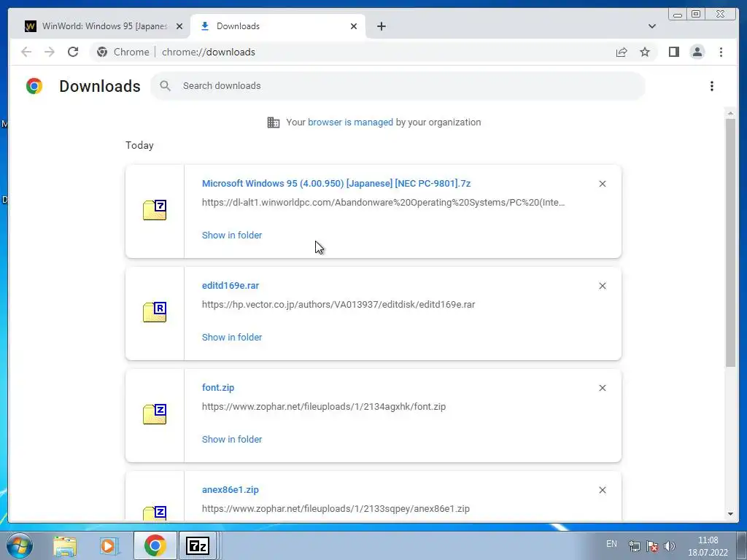Reload the downloads page
The height and width of the screenshot is (560, 747).
tap(73, 52)
